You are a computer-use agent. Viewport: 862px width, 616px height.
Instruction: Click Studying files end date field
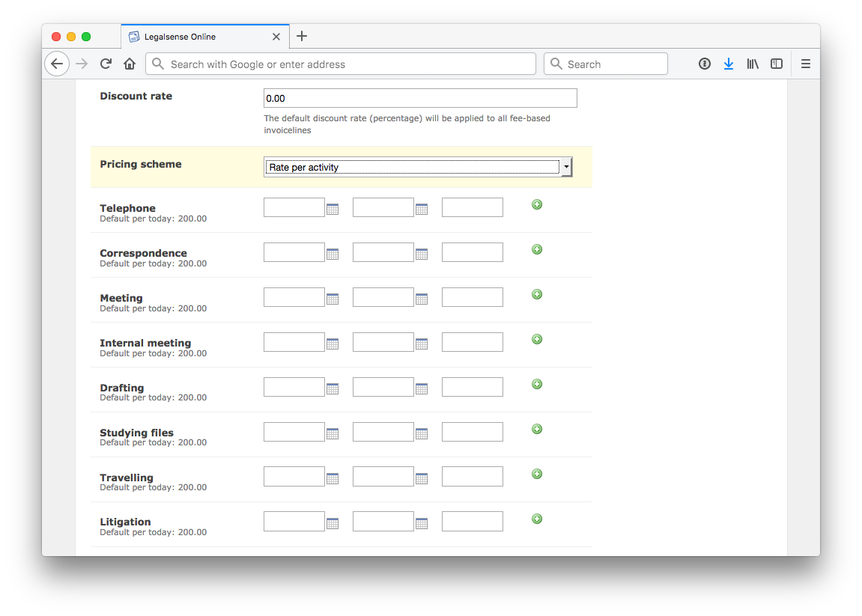383,432
